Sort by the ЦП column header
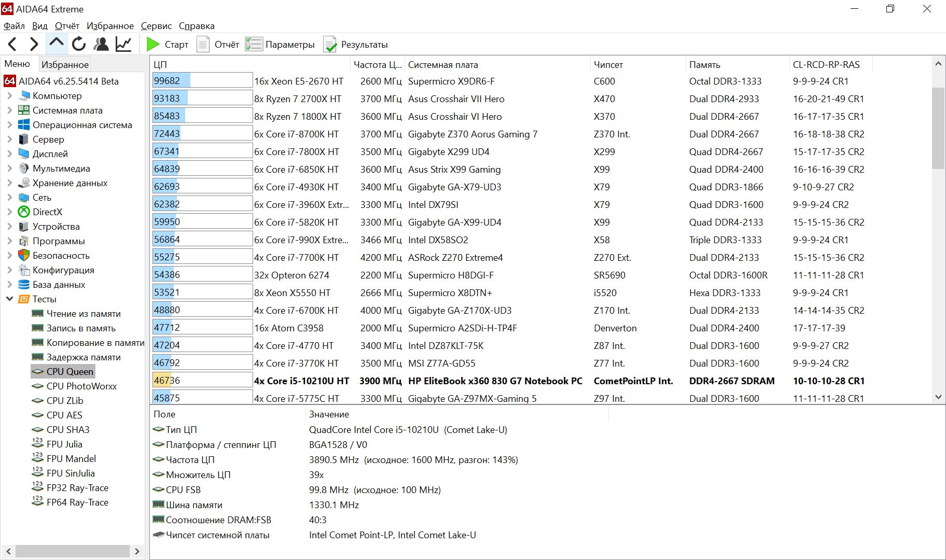946x560 pixels. [251, 65]
